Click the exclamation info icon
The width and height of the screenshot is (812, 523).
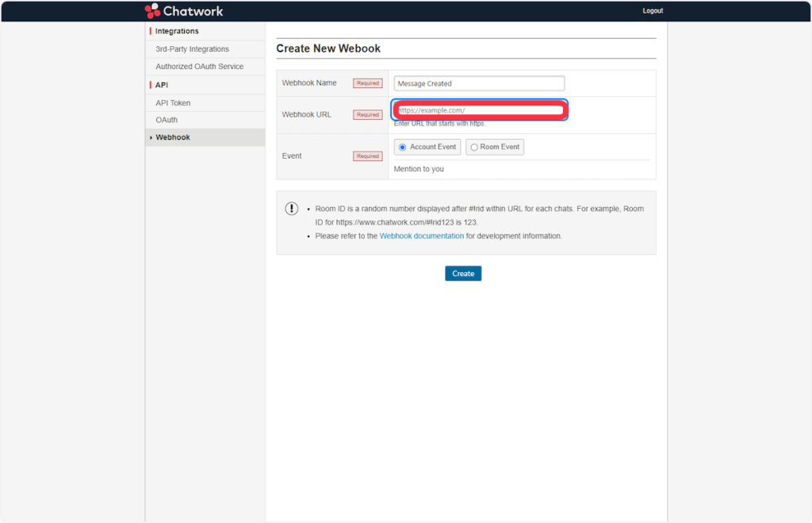[292, 209]
